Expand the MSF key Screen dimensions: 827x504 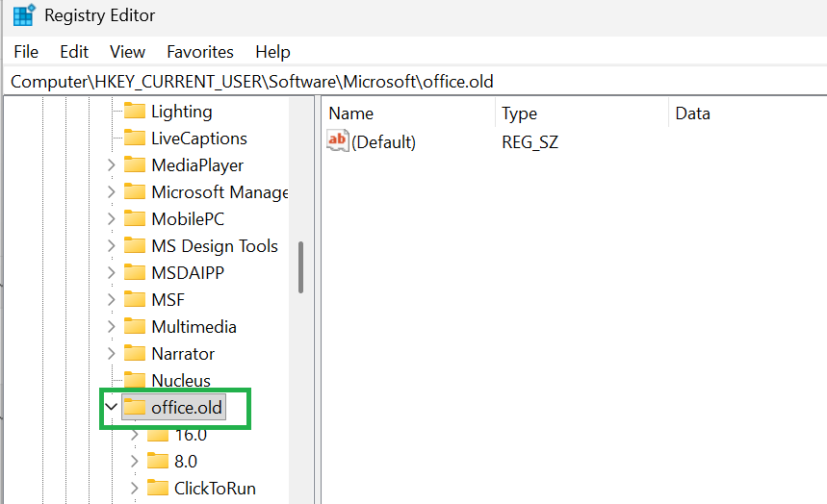pyautogui.click(x=111, y=299)
